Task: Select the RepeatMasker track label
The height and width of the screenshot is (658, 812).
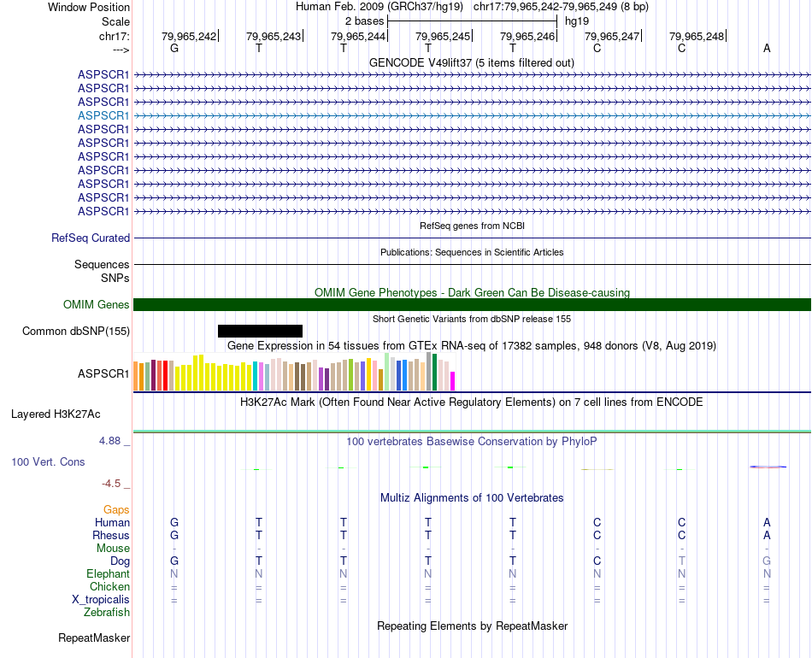Action: 94,637
